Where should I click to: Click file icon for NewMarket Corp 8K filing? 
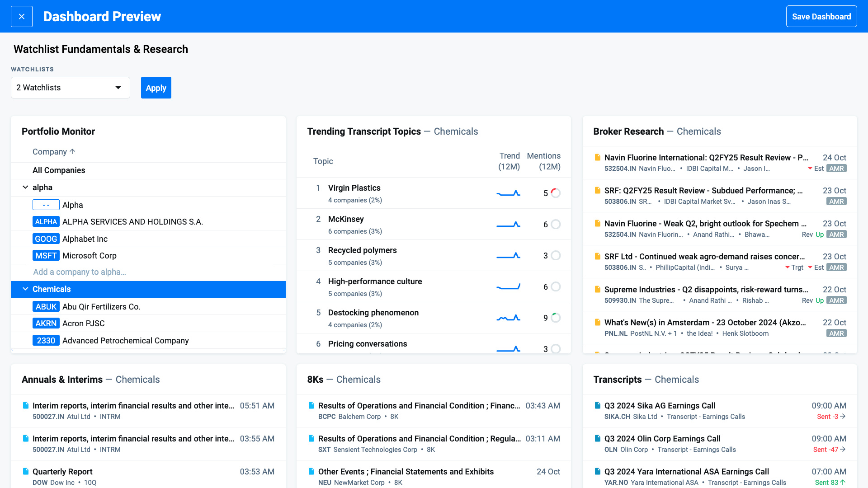pos(311,471)
